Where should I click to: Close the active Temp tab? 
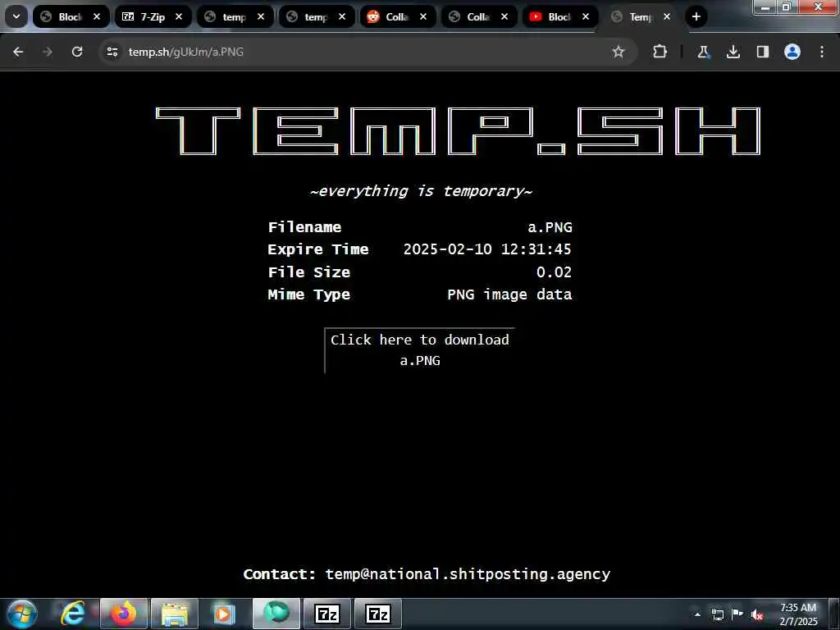click(667, 16)
